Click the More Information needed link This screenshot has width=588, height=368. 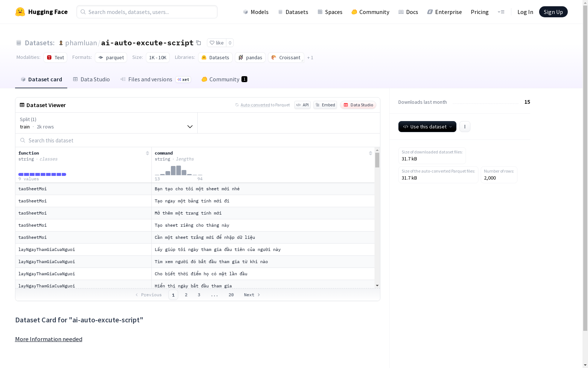(x=49, y=339)
